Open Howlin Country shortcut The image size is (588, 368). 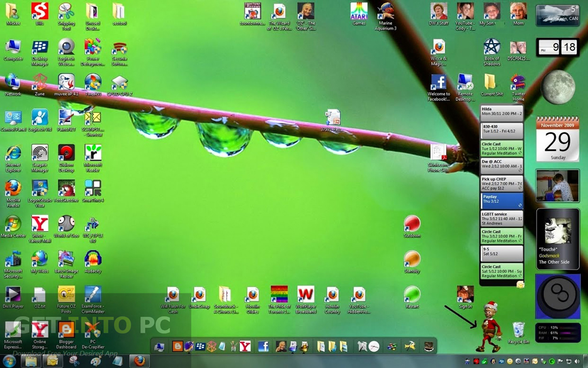click(332, 300)
